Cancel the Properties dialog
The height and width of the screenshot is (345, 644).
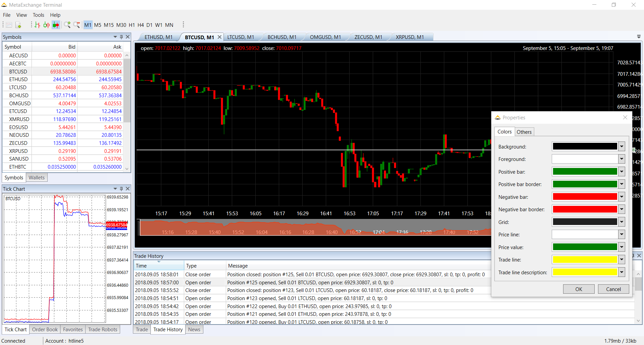point(613,289)
